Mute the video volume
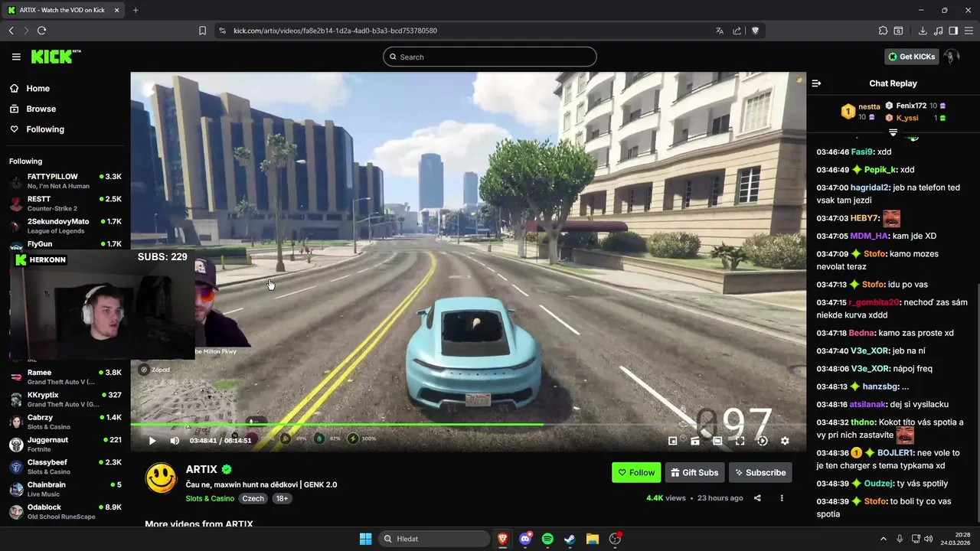The width and height of the screenshot is (980, 551). (x=175, y=441)
